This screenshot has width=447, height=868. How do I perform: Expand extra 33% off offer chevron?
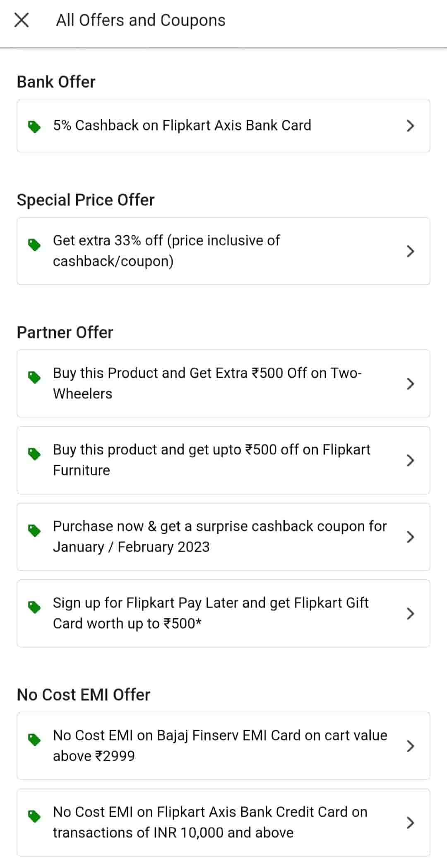pyautogui.click(x=410, y=251)
